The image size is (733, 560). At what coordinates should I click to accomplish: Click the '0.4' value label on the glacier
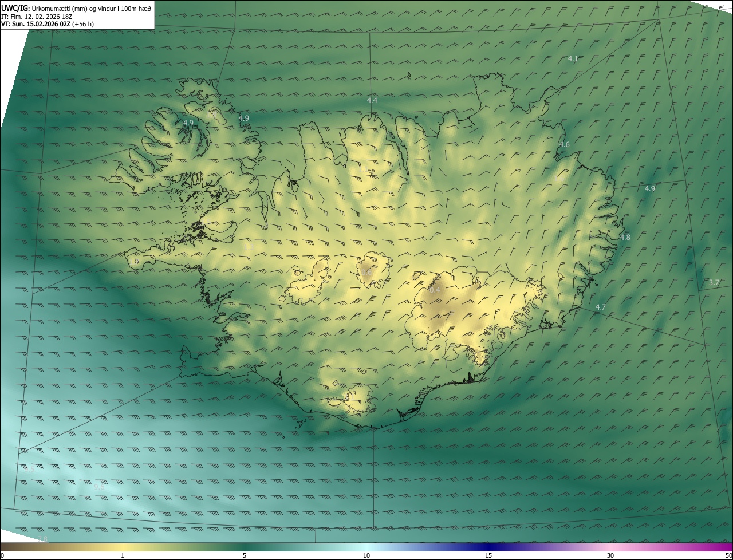point(435,290)
